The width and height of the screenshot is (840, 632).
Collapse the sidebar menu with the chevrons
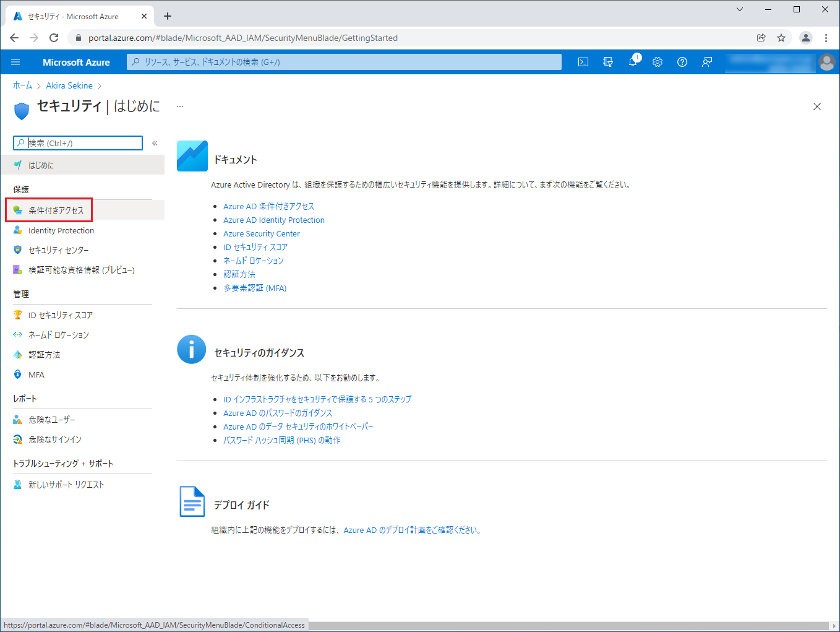[x=155, y=143]
